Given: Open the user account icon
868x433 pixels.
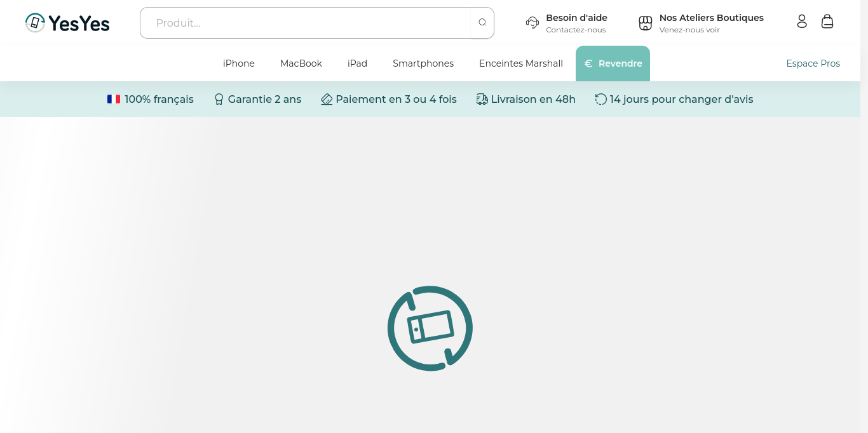Looking at the screenshot, I should click(802, 22).
